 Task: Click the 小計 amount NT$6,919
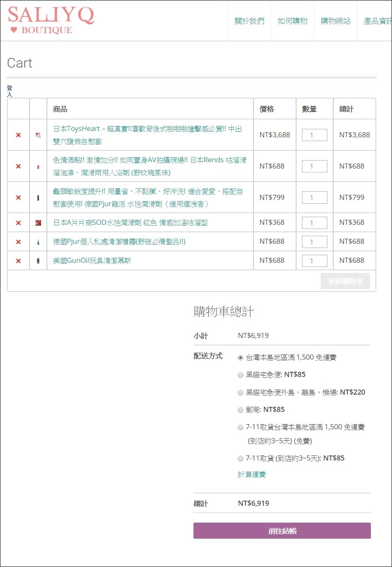pyautogui.click(x=253, y=335)
